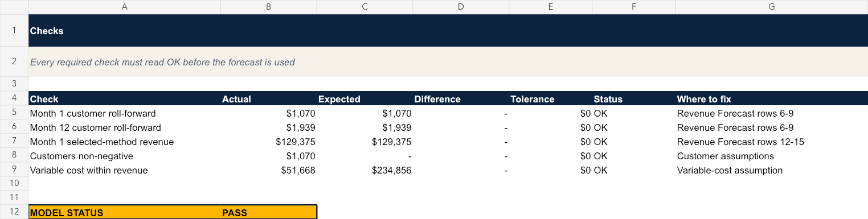Click Month 1 customer roll-forward cell
Image resolution: width=868 pixels, height=219 pixels.
click(x=124, y=113)
